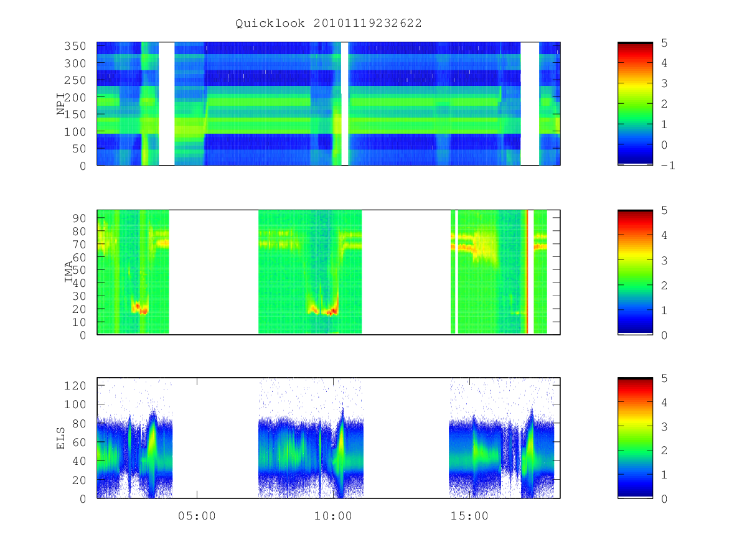Click inside the NPI spectrogram panel
The width and height of the screenshot is (747, 560).
pyautogui.click(x=329, y=104)
